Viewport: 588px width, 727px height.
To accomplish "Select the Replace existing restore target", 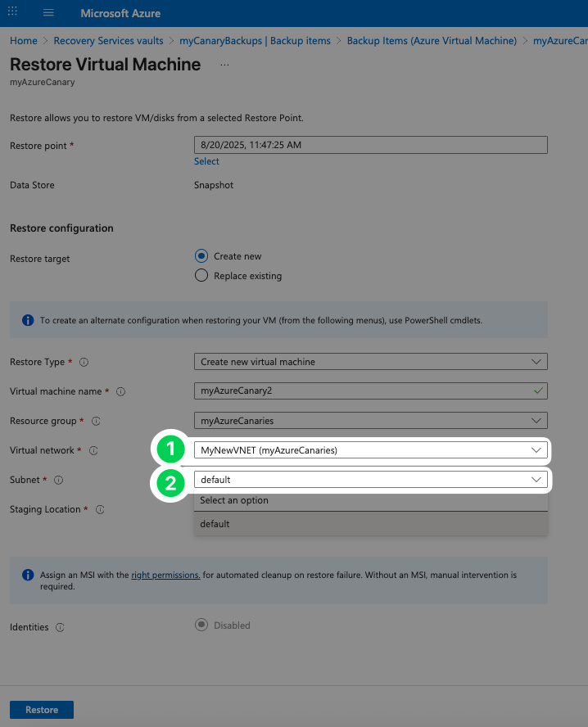I will (201, 275).
